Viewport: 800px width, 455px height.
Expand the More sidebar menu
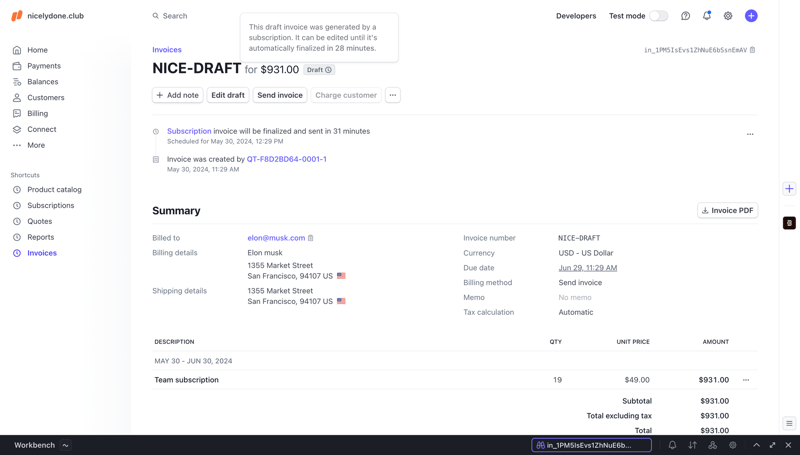pos(36,145)
